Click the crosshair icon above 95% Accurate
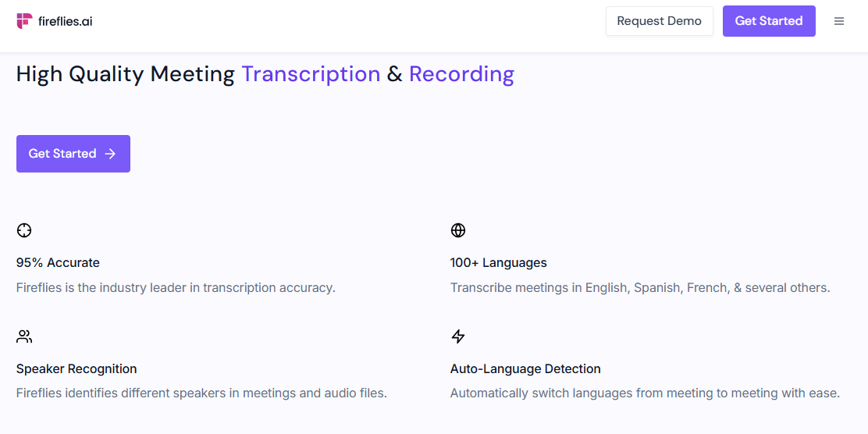 (x=23, y=230)
